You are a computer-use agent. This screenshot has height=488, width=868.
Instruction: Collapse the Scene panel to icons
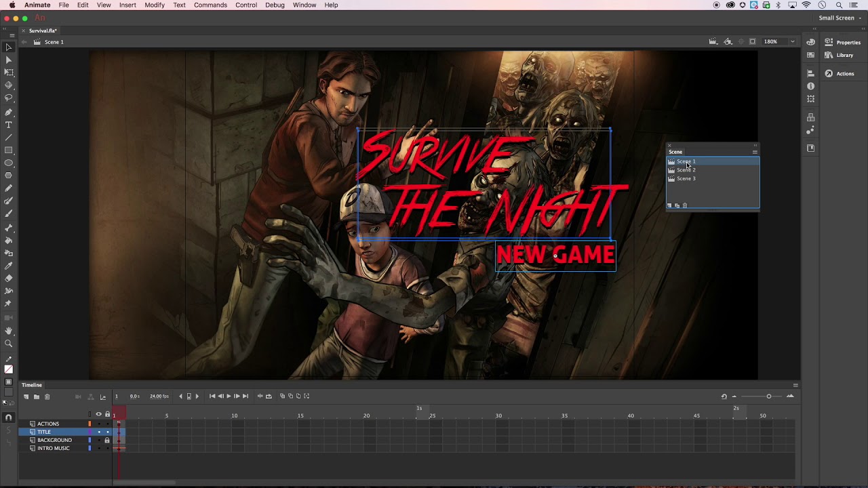(755, 145)
